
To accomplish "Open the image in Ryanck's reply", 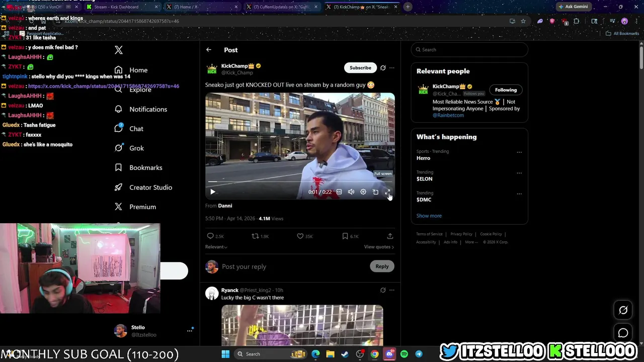I will [302, 325].
